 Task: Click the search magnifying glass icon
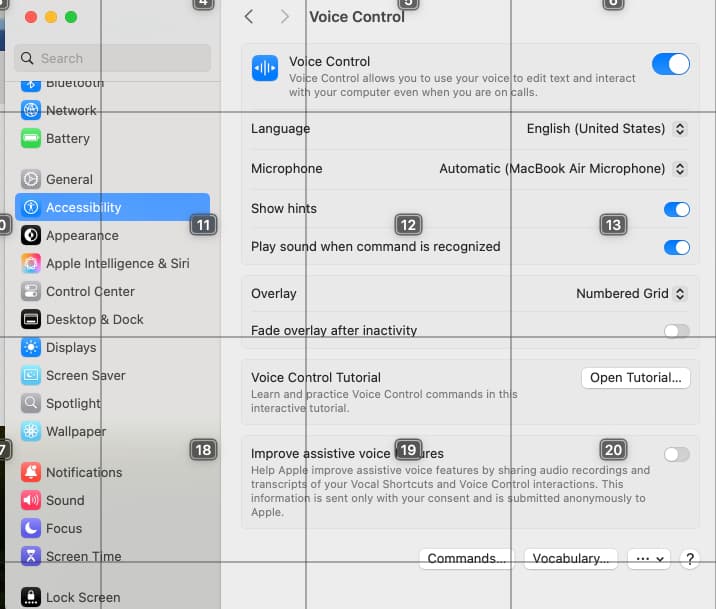[x=27, y=58]
